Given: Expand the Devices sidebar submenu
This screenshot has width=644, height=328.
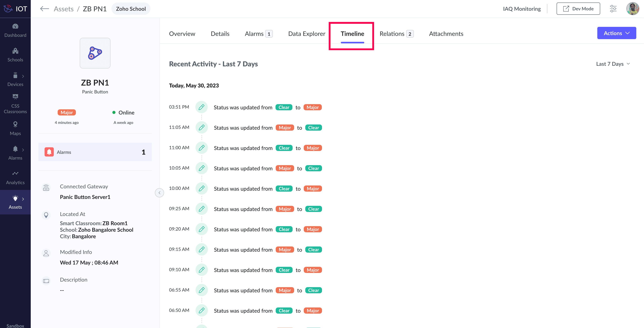Looking at the screenshot, I should click(x=23, y=76).
